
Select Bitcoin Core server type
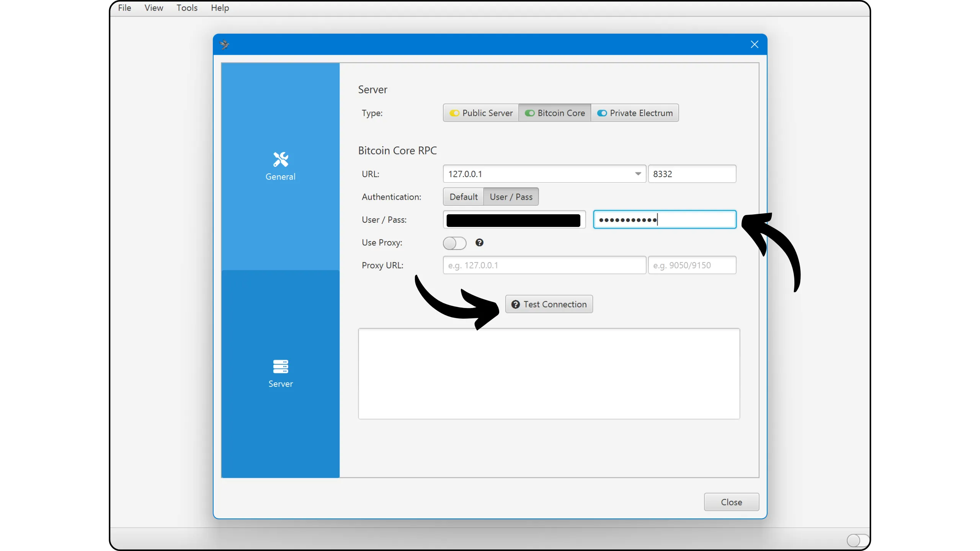(x=555, y=113)
